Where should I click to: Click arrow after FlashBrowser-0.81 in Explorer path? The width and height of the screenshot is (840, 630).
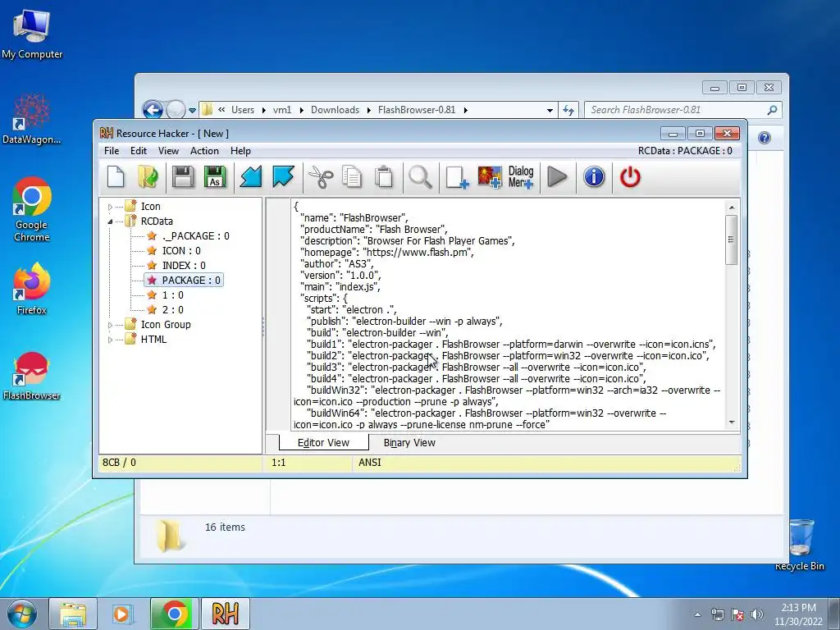click(x=466, y=111)
